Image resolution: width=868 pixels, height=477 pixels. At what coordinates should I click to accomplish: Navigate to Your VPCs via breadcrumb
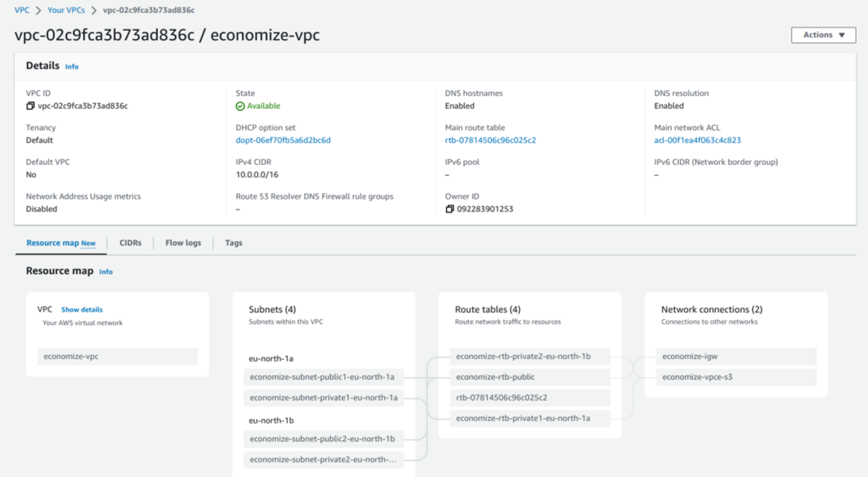(x=66, y=10)
